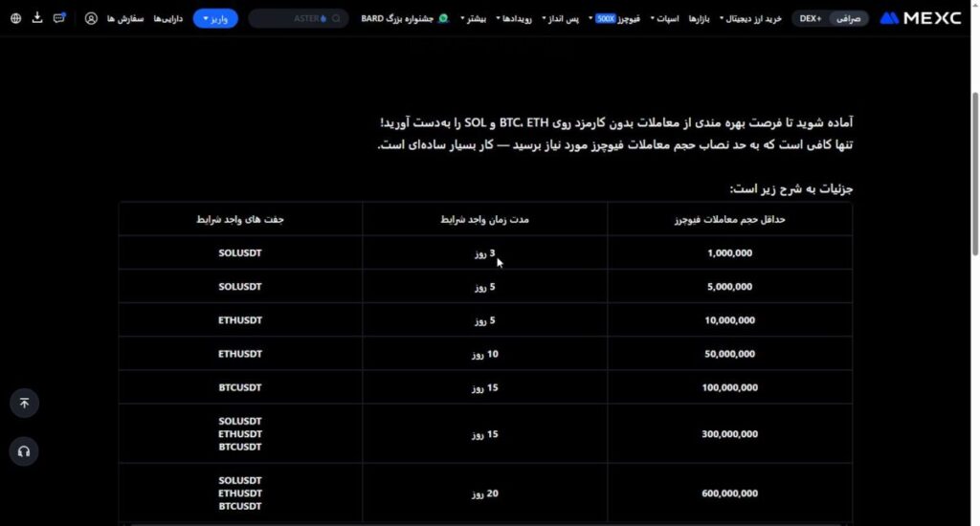Viewport: 980px width, 526px height.
Task: Go to سفارش ها orders link
Action: click(124, 18)
